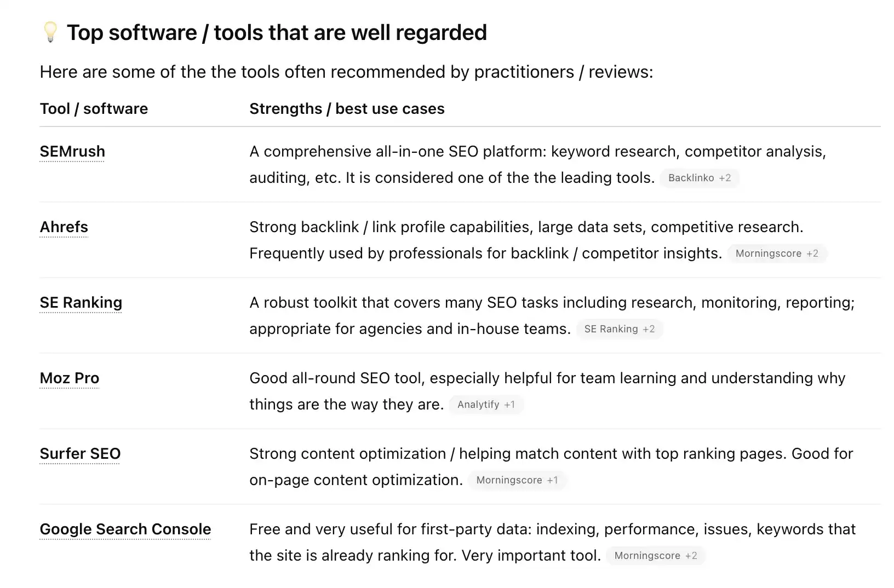Open Morningscore +2 chip in Search Console row
Screen dimensions: 894x588
[x=655, y=556]
